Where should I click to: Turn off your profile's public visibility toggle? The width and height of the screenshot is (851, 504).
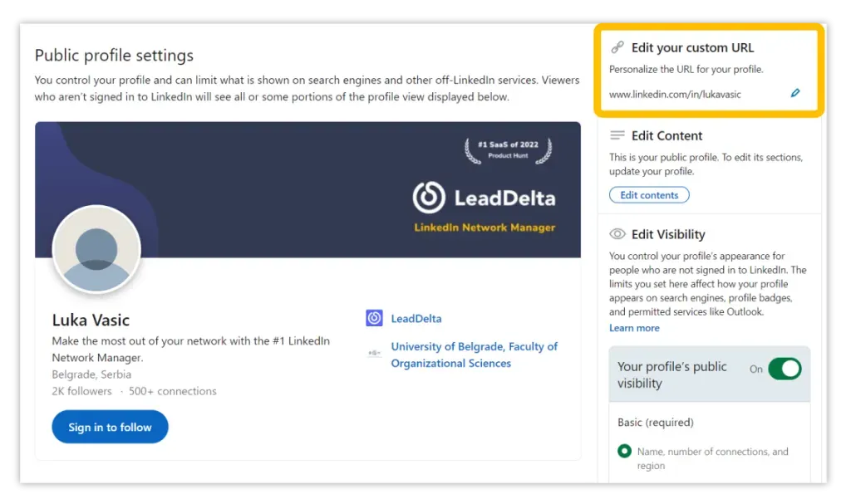coord(785,369)
